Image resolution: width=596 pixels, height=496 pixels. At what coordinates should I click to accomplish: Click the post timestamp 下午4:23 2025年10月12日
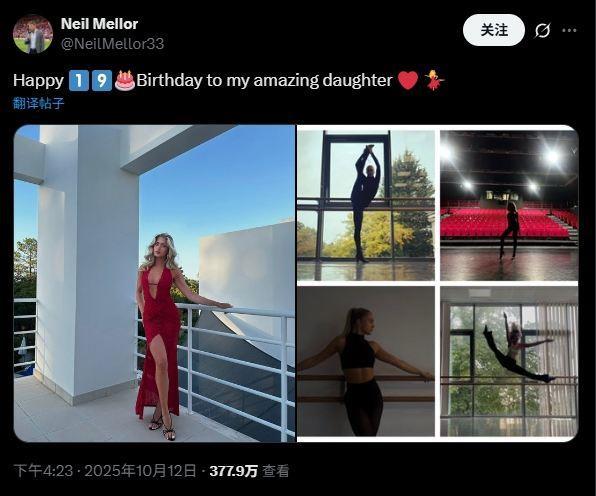click(105, 471)
